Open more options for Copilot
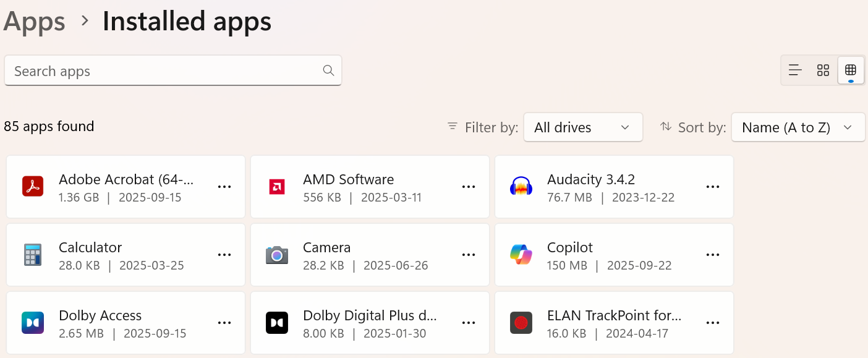 point(712,254)
